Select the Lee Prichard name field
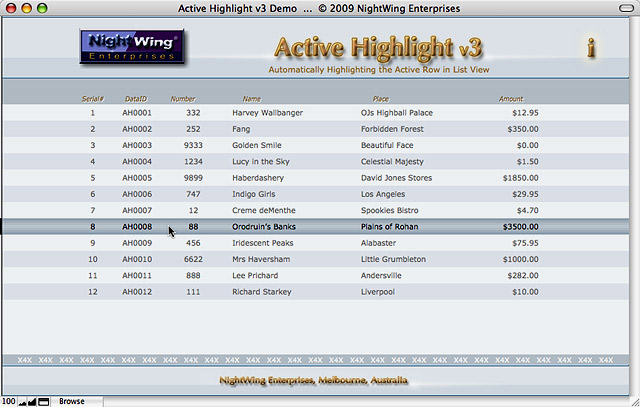 tap(255, 276)
